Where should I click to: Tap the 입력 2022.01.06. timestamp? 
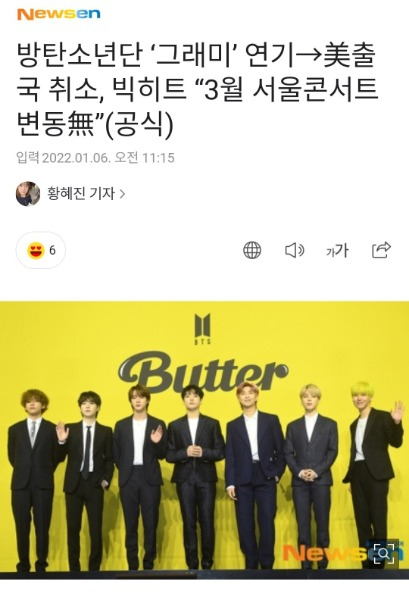click(x=95, y=158)
